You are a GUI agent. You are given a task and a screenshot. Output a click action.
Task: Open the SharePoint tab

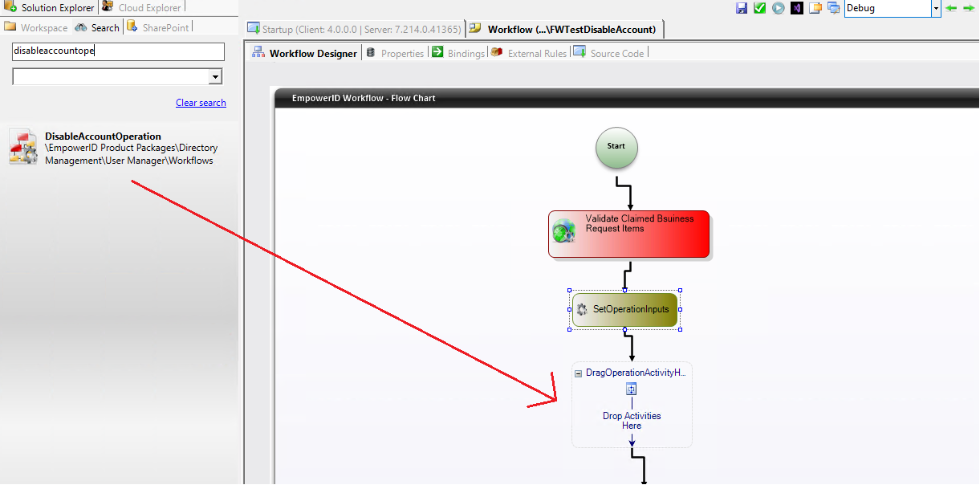(x=158, y=27)
